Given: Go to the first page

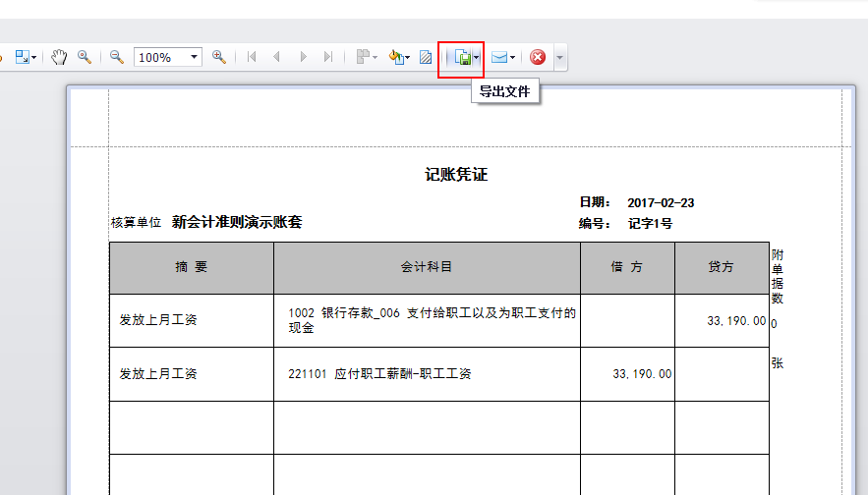Looking at the screenshot, I should tap(253, 57).
